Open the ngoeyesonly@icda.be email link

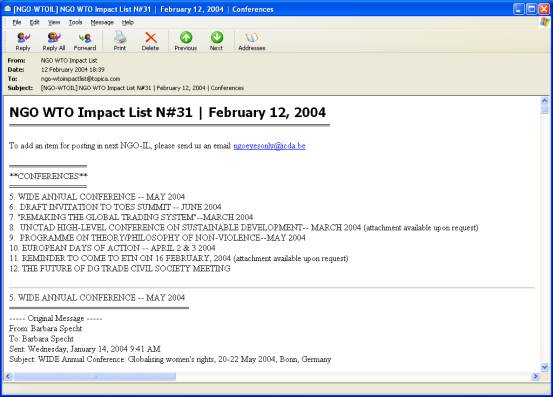(x=269, y=146)
